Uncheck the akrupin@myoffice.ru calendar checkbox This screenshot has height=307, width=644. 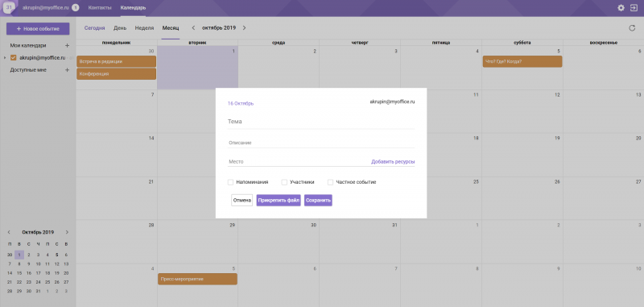pyautogui.click(x=13, y=57)
